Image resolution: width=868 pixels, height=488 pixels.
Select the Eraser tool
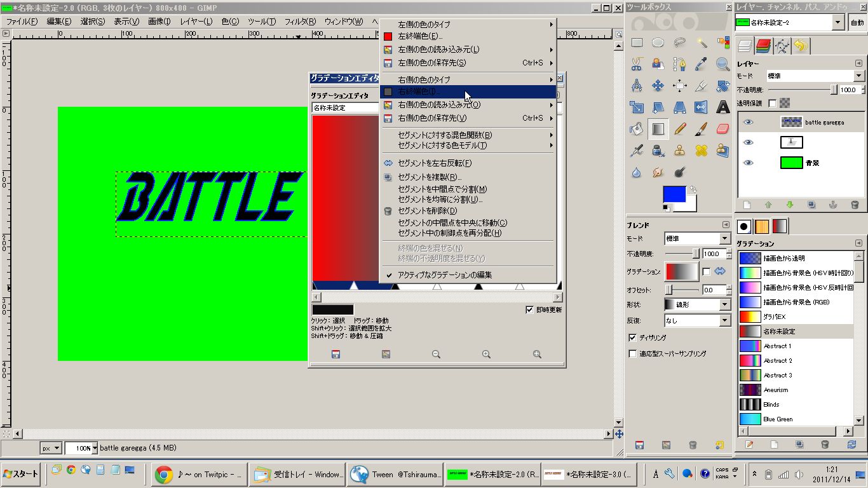pyautogui.click(x=723, y=129)
